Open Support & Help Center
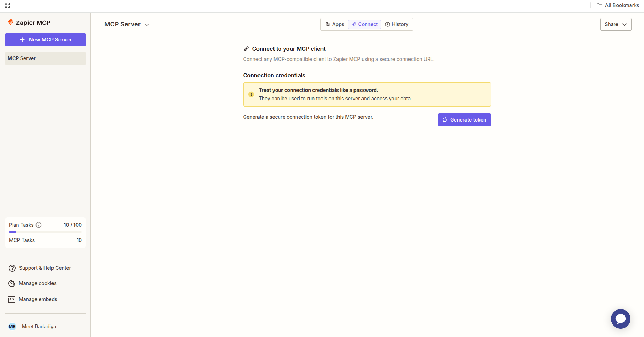Screen dimensions: 644x337 (x=45, y=268)
